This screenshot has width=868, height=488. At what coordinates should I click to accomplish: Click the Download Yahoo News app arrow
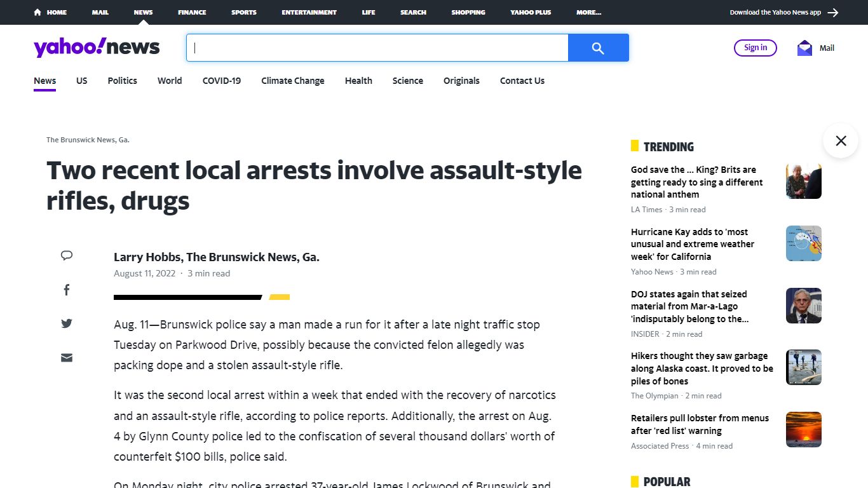click(833, 12)
